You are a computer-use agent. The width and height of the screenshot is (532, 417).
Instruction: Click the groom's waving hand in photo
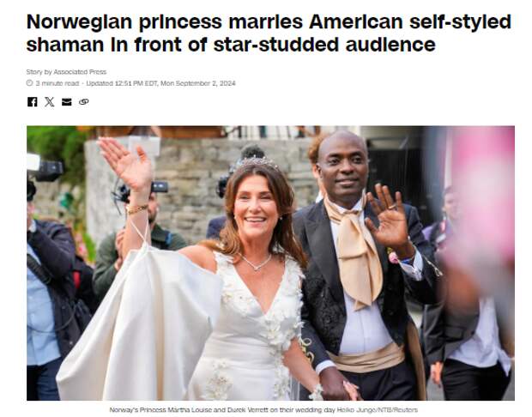388,217
